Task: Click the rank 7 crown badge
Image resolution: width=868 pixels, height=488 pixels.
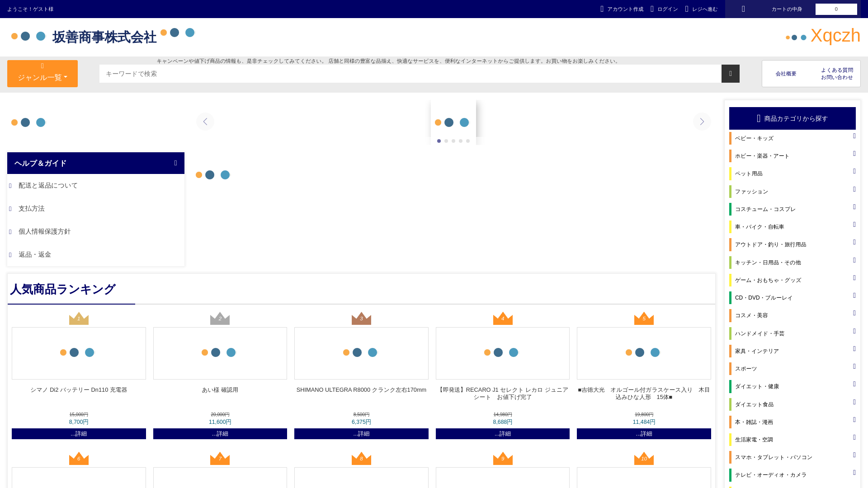Action: pyautogui.click(x=220, y=458)
